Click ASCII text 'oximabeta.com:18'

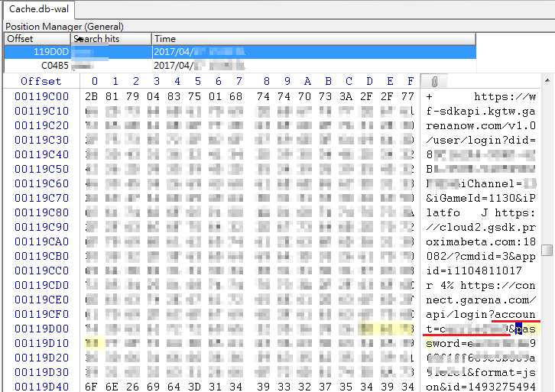pos(481,241)
